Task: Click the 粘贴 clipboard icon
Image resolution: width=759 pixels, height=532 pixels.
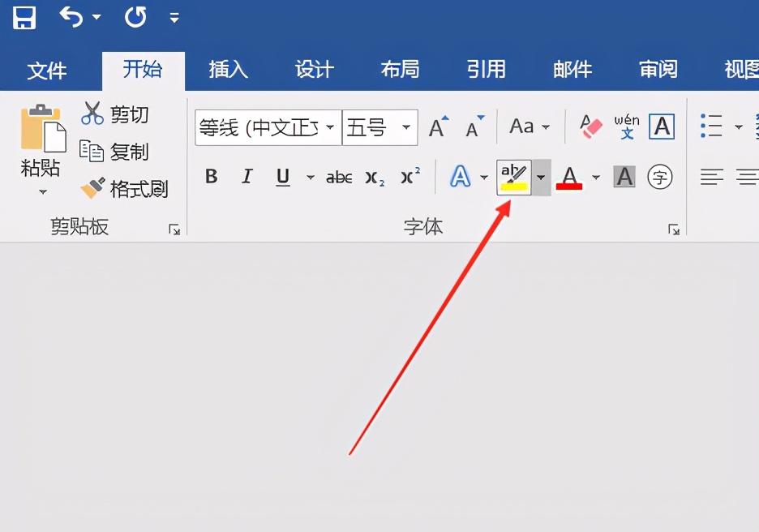Action: tap(43, 128)
